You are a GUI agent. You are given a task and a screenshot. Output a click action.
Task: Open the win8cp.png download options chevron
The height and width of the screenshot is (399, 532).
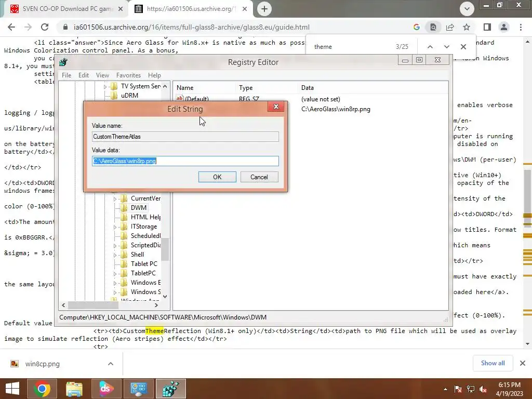(111, 364)
